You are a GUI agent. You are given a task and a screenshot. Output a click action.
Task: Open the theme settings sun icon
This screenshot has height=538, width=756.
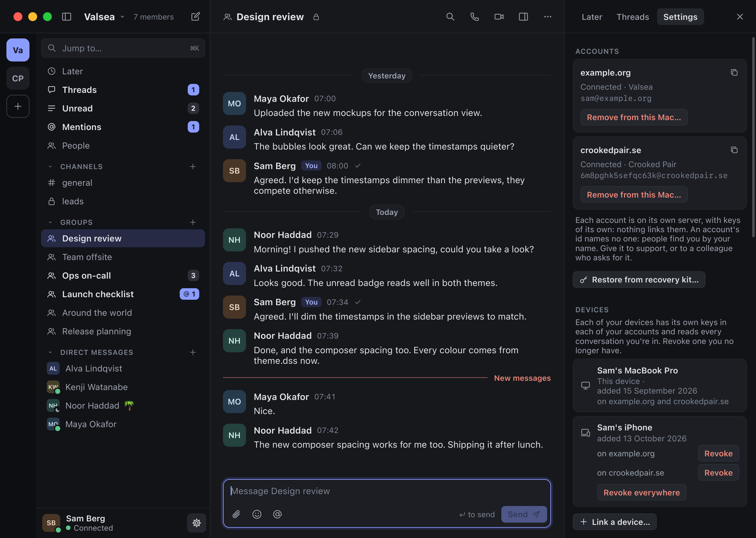(x=196, y=523)
